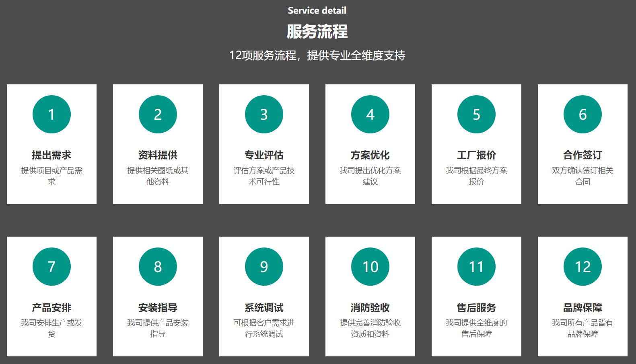
Task: Click the green circle numbered 10
Action: coord(370,267)
